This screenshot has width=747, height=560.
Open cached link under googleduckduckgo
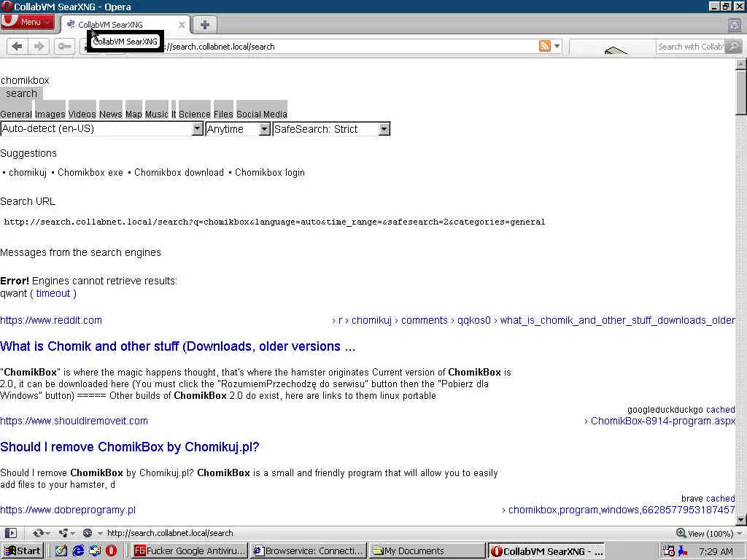tap(720, 410)
